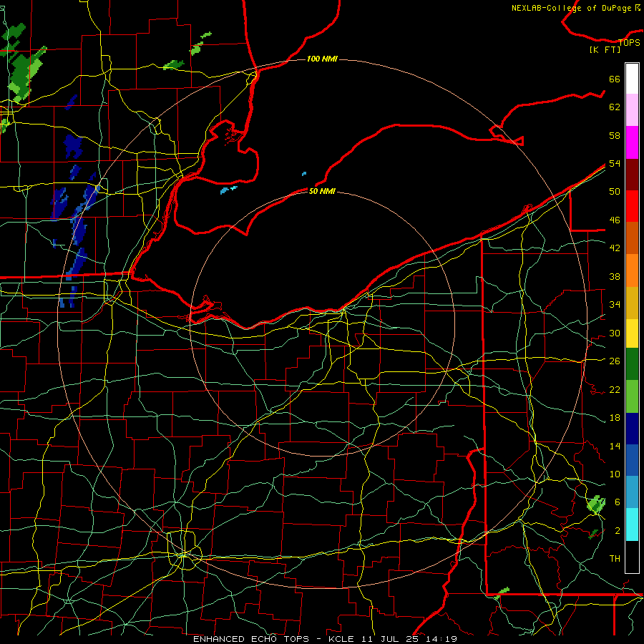Click the '100 NMI' range ring label
Screen dimensions: 644x644
point(322,59)
